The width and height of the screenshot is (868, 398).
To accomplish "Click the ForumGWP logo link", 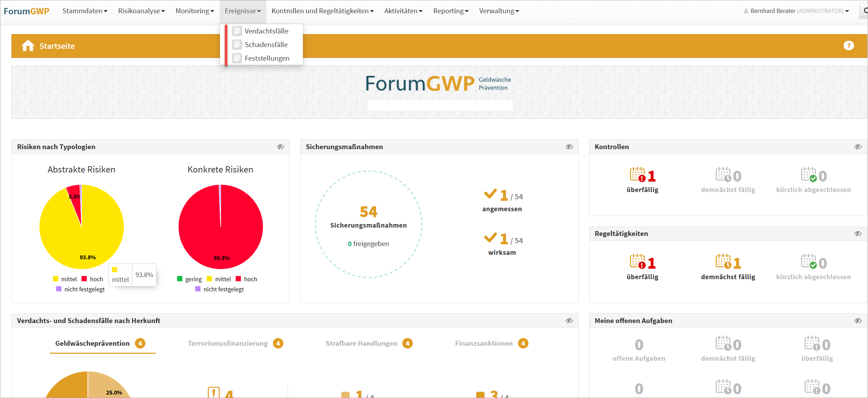I will click(26, 11).
